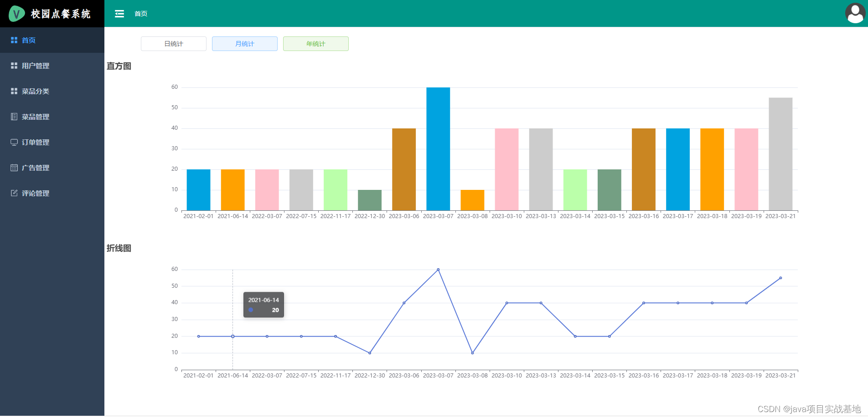Click the orange bar for 2021-06-14

click(232, 190)
